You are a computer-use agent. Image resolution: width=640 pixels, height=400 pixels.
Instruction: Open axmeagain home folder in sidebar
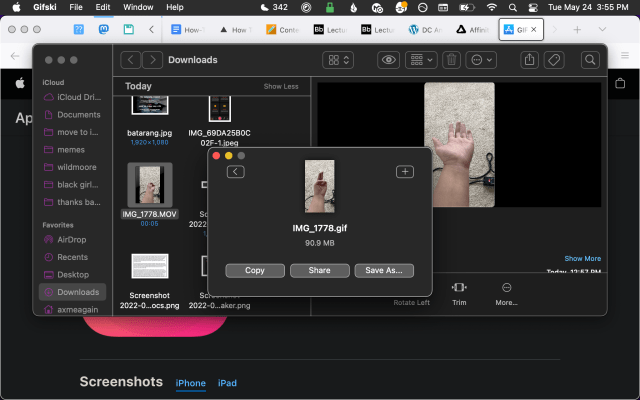point(73,309)
